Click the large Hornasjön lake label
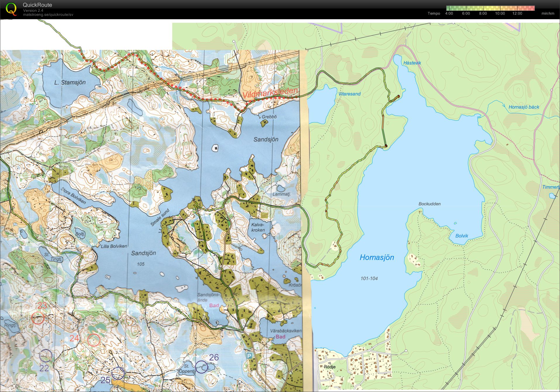Viewport: 560px width, 392px height. click(x=377, y=257)
